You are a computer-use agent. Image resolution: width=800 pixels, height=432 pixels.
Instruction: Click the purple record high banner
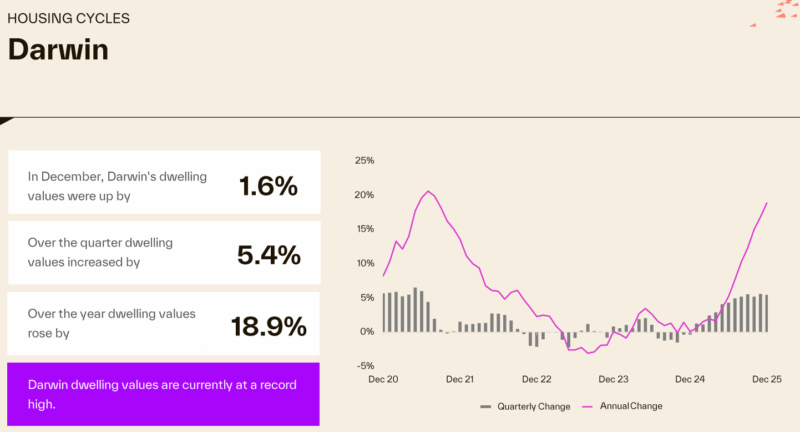(x=163, y=394)
